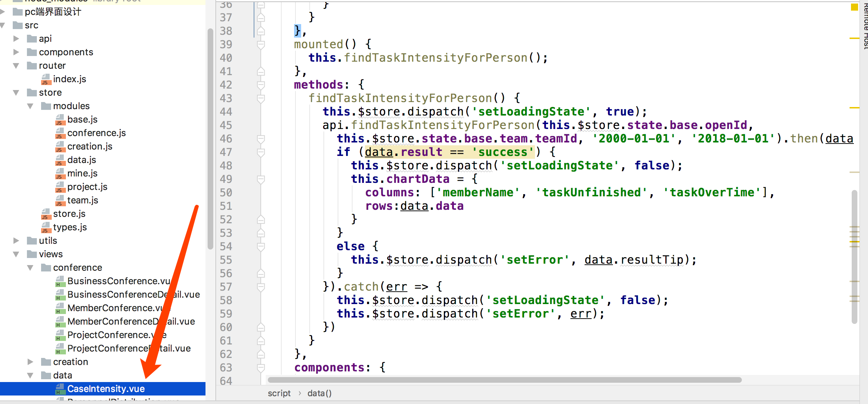
Task: Expand the api folder
Action: [16, 39]
